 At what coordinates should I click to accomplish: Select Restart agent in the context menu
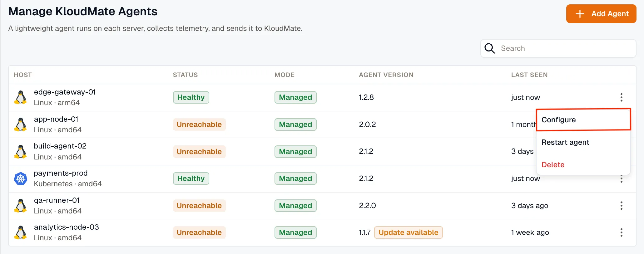click(x=583, y=142)
